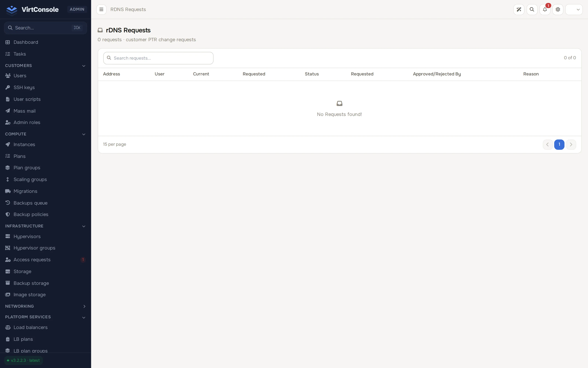Go to Users page
This screenshot has width=588, height=368.
[45, 76]
